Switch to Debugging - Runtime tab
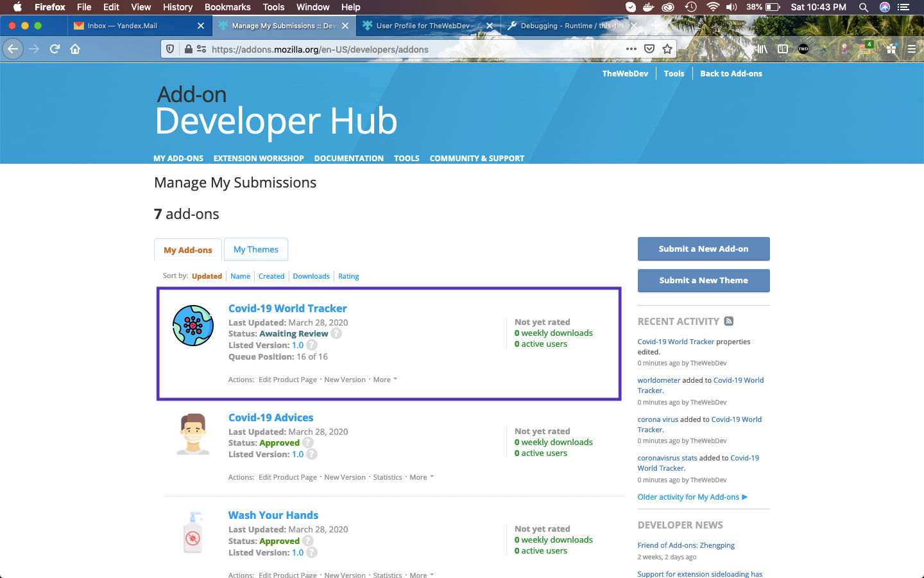 coord(572,26)
